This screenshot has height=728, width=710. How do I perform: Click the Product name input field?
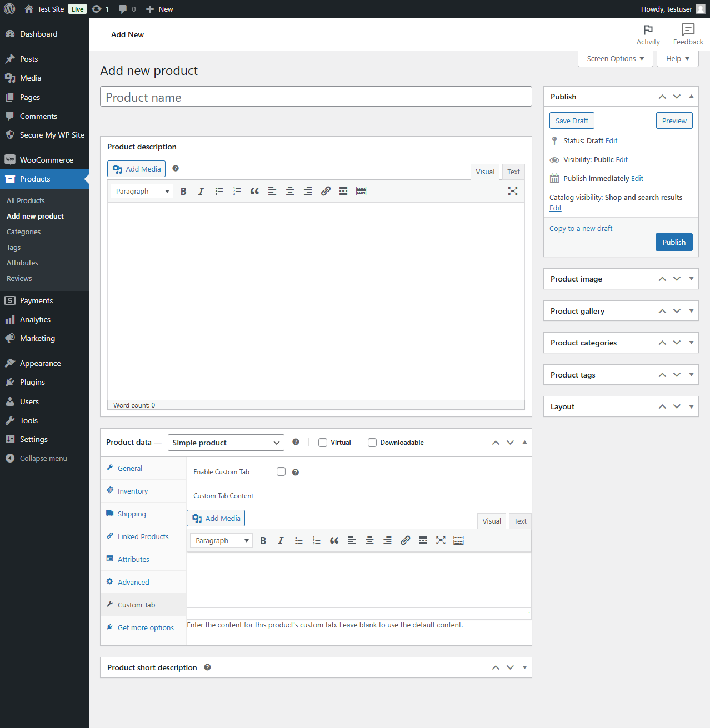click(x=316, y=97)
